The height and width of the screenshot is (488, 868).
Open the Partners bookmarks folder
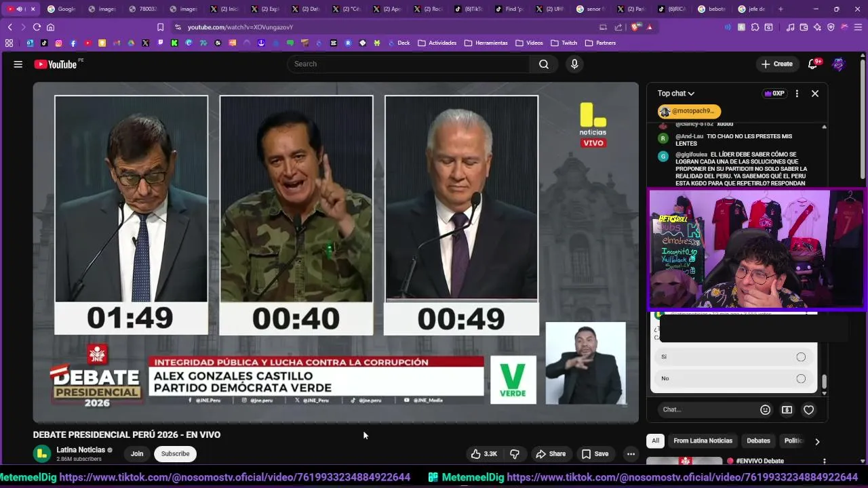600,43
